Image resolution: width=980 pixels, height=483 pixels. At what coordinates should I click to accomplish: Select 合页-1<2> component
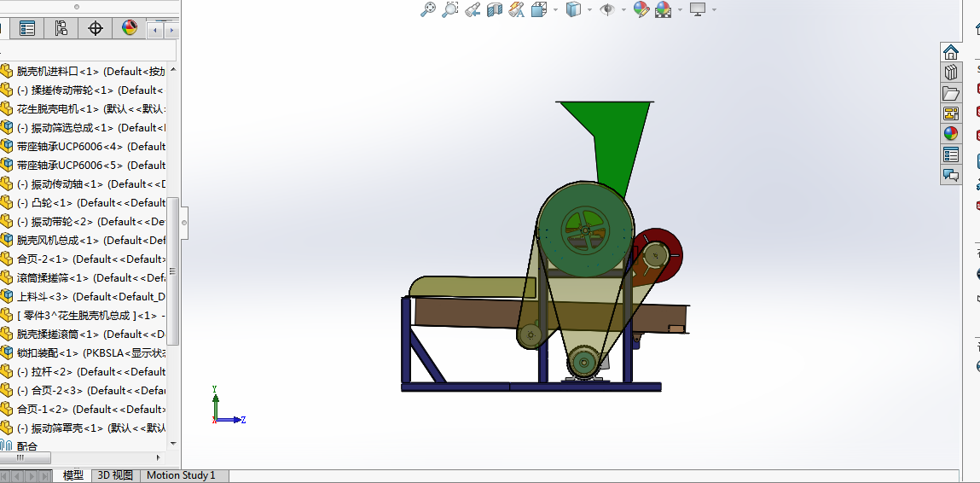tap(83, 409)
